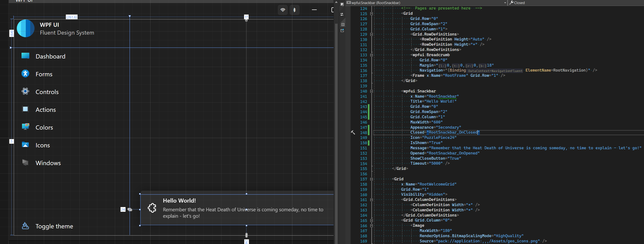Select the Windows sidebar icon

[x=25, y=163]
